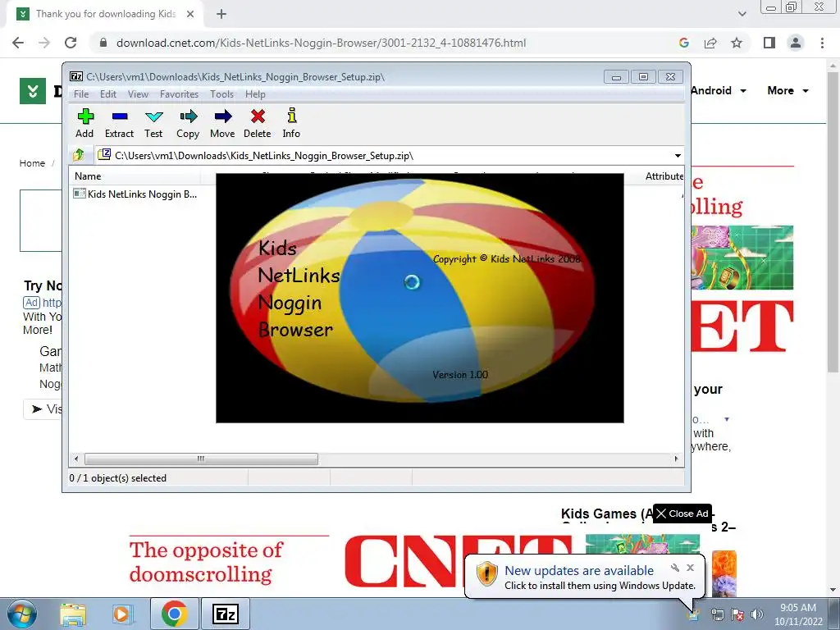Open the balloon notification wrench options
This screenshot has height=630, width=840.
pyautogui.click(x=675, y=568)
